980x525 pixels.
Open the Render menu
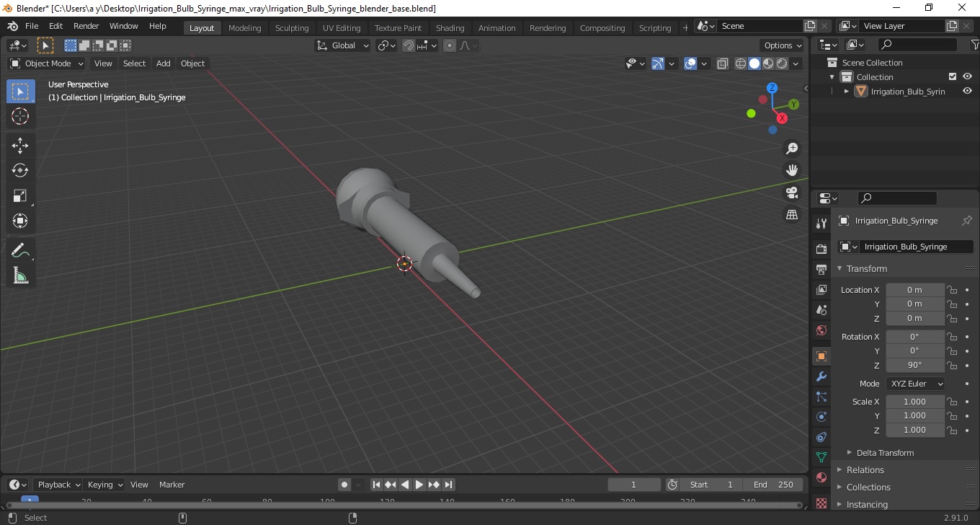click(x=86, y=26)
